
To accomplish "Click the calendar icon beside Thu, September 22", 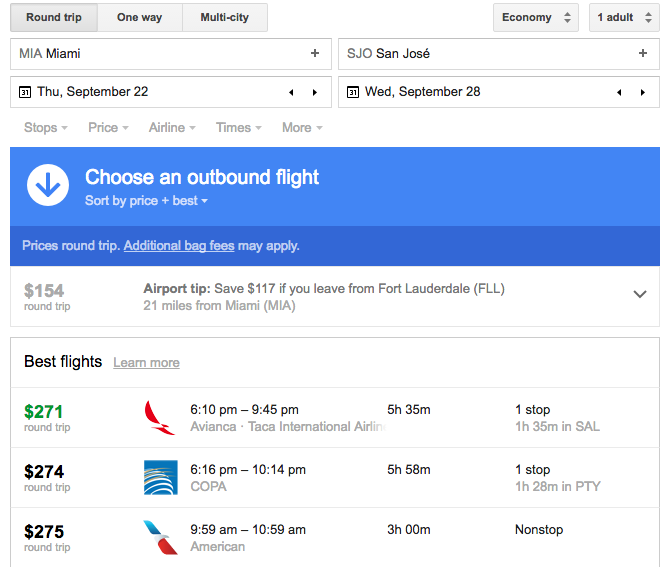I will [25, 92].
